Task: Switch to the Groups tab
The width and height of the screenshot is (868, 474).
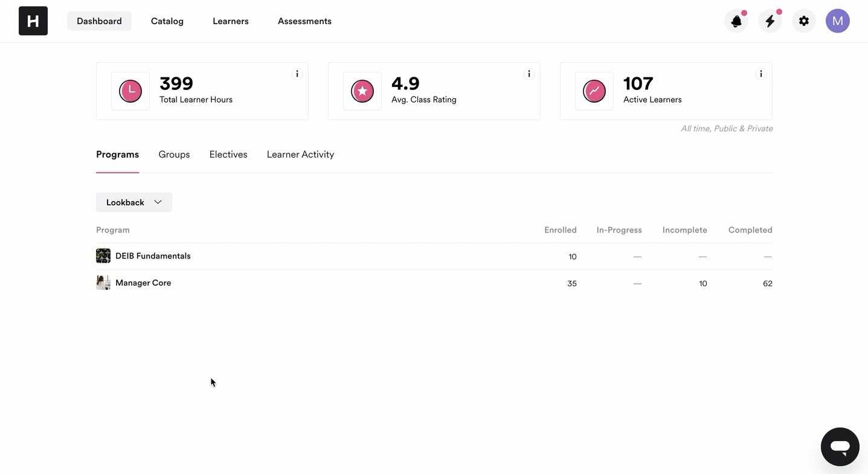Action: tap(175, 155)
